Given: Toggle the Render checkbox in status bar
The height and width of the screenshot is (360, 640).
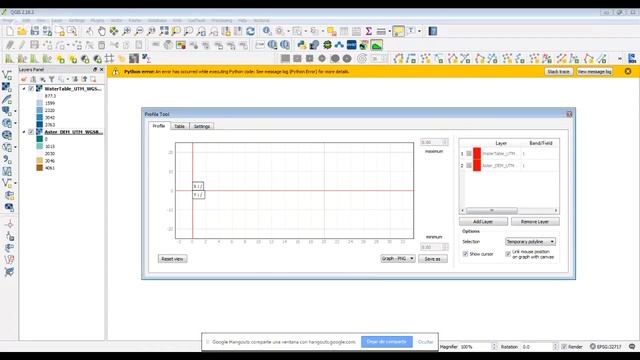Looking at the screenshot, I should pos(564,347).
